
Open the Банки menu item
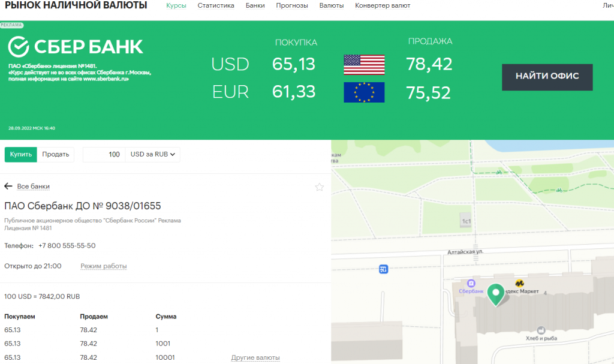(x=255, y=5)
